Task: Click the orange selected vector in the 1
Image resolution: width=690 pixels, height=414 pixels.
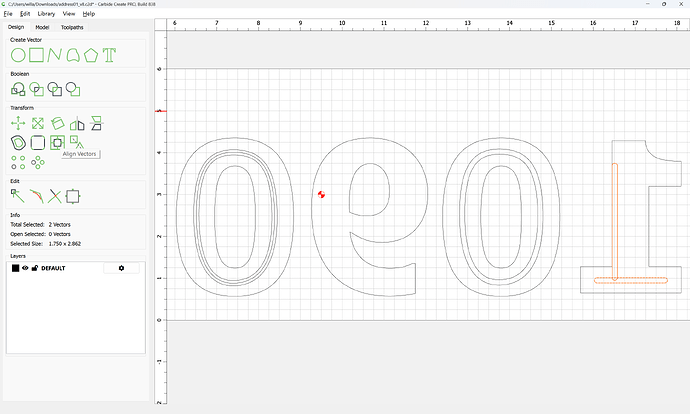Action: click(x=615, y=220)
